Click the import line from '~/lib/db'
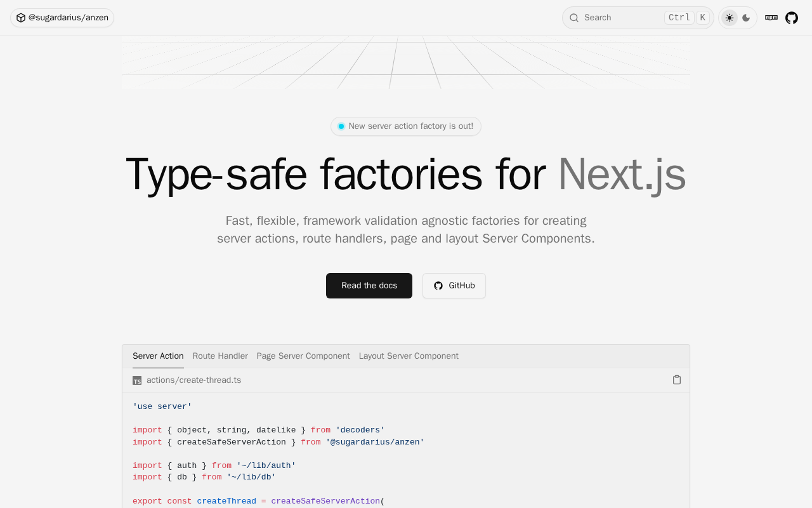812x508 pixels. [x=204, y=477]
